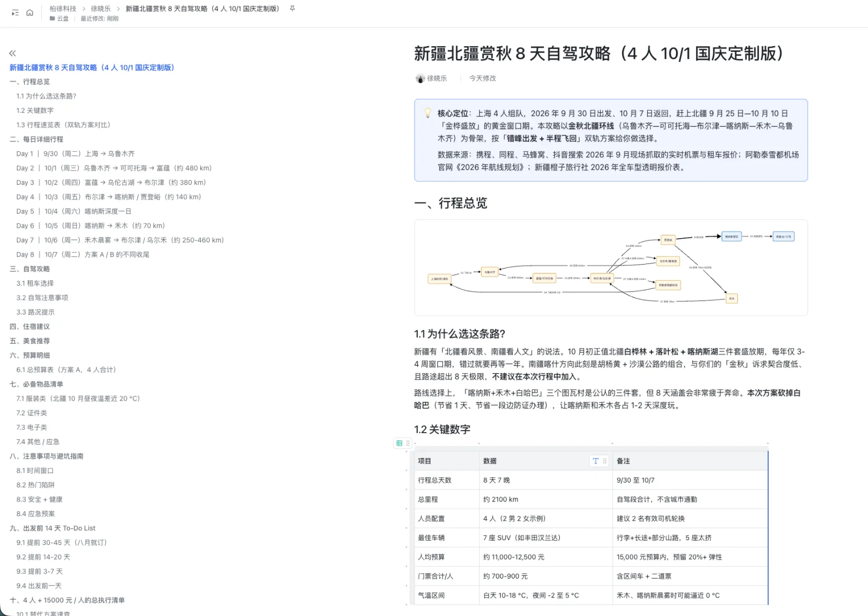This screenshot has width=868, height=616.
Task: Open the route flowchart diagram
Action: coord(611,267)
